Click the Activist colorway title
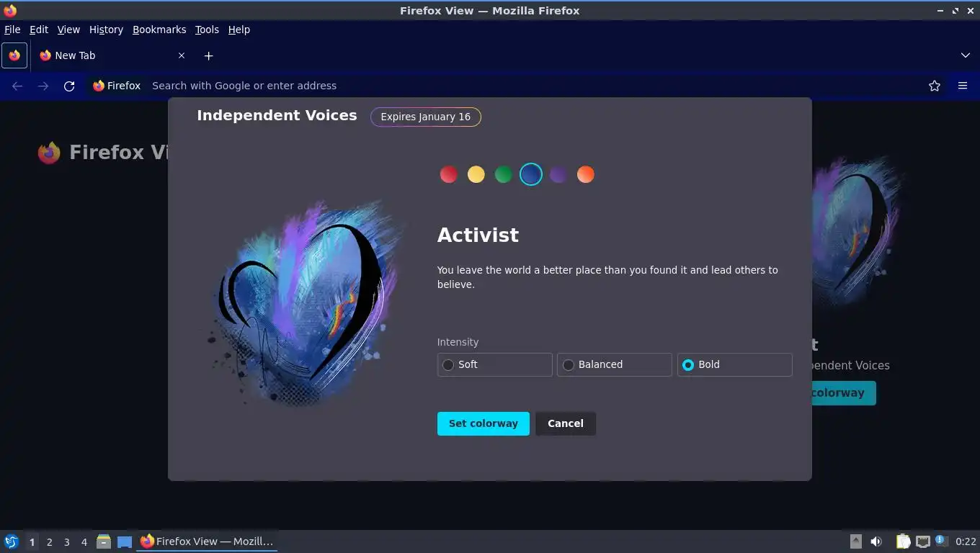The width and height of the screenshot is (980, 553). click(478, 235)
